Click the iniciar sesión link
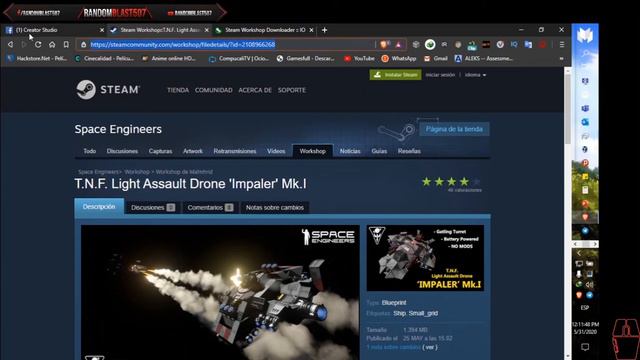Image resolution: width=640 pixels, height=360 pixels. (440, 75)
